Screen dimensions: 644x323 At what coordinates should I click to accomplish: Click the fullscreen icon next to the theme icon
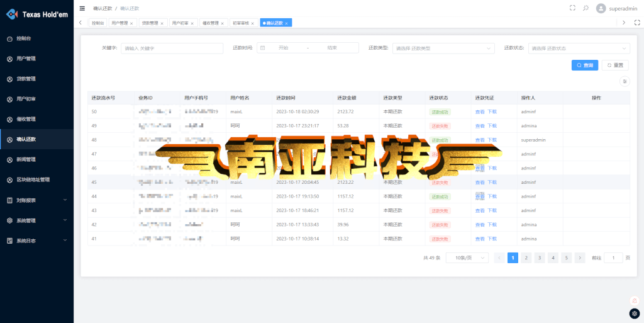pos(572,8)
